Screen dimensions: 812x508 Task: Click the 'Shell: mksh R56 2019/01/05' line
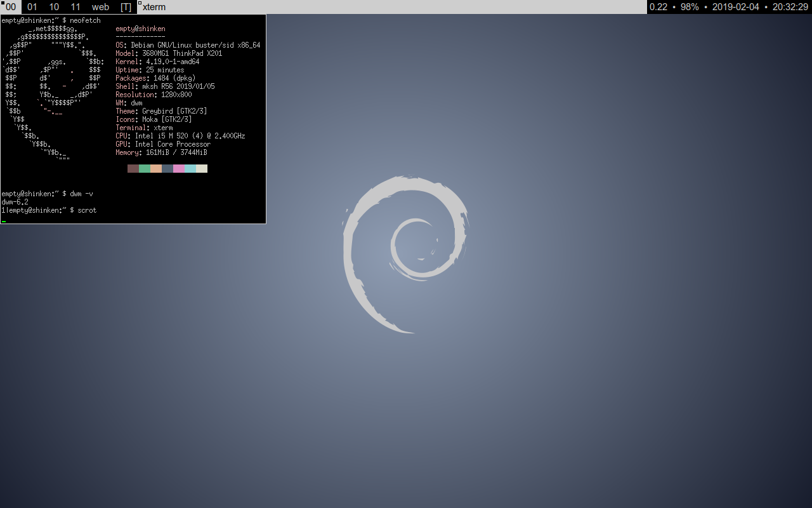[165, 86]
